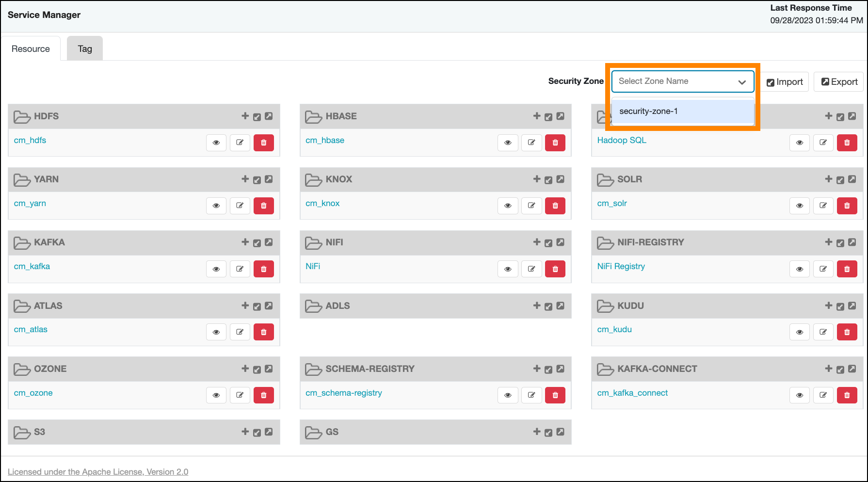Click the Export button
This screenshot has height=482, width=868.
point(839,82)
